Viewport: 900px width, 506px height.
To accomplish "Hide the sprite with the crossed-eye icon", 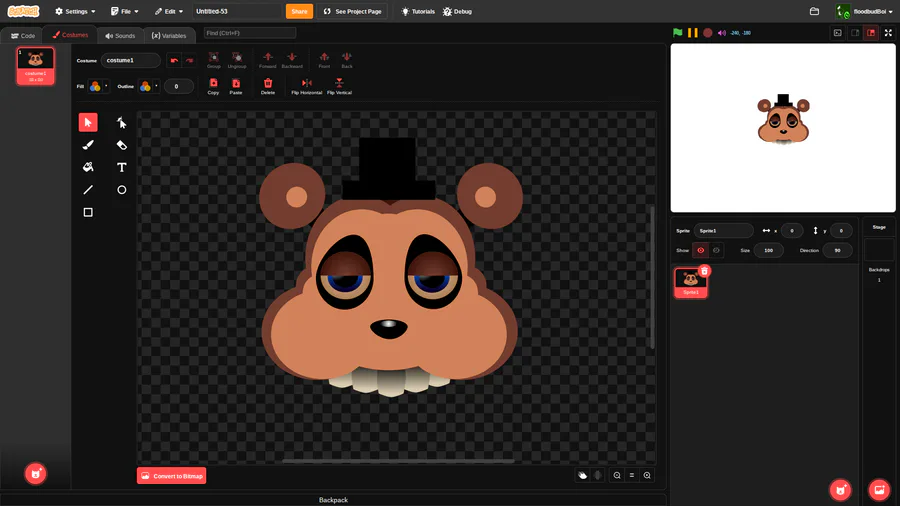I will [716, 250].
